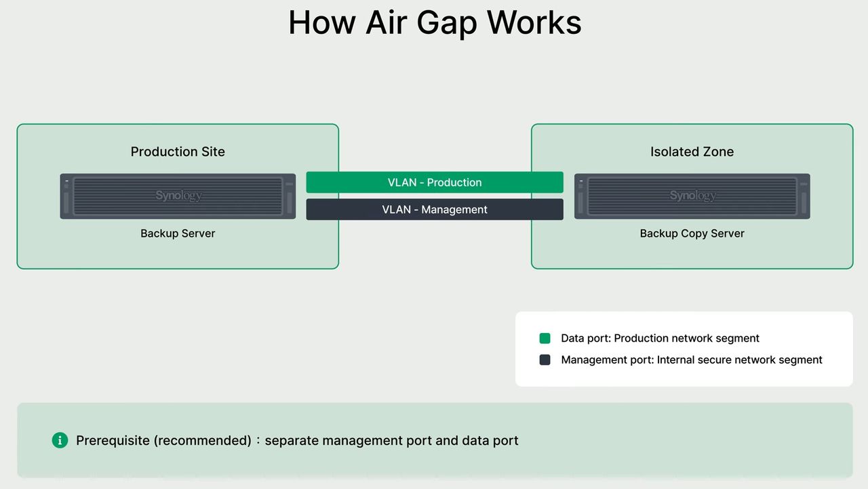Click the right handle of the Backup Server unit
Screen dimensions: 868x489
290,201
